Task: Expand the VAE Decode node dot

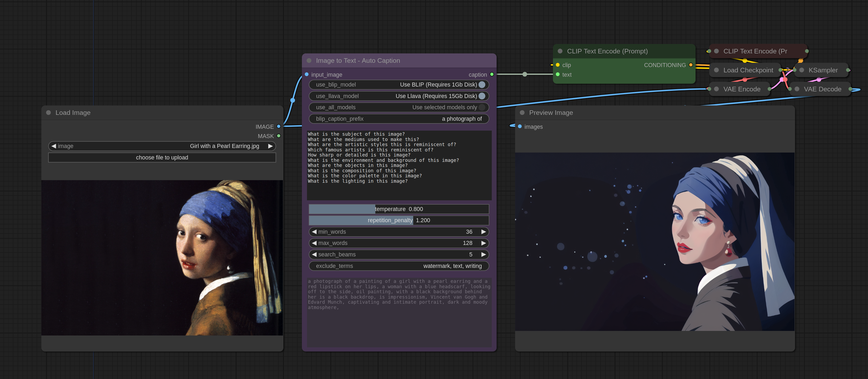Action: tap(797, 89)
